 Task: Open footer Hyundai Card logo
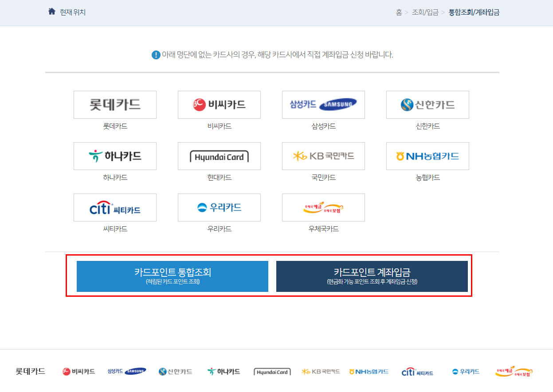272,372
